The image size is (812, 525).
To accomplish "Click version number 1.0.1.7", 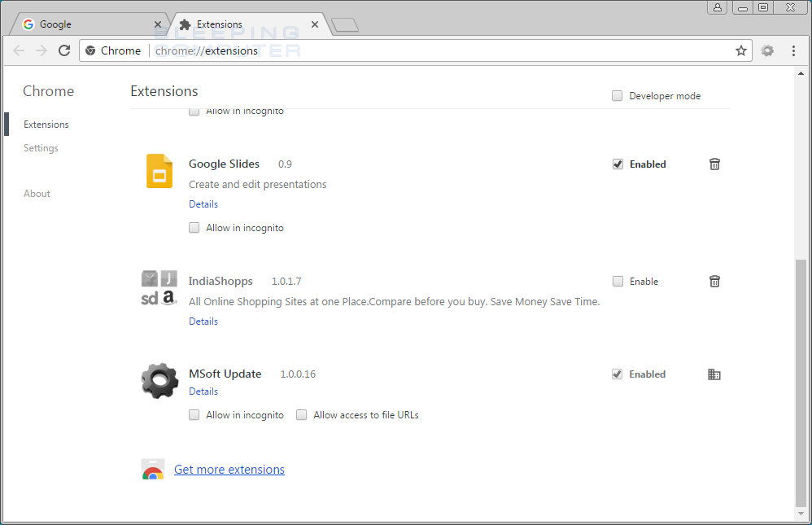I will 286,282.
